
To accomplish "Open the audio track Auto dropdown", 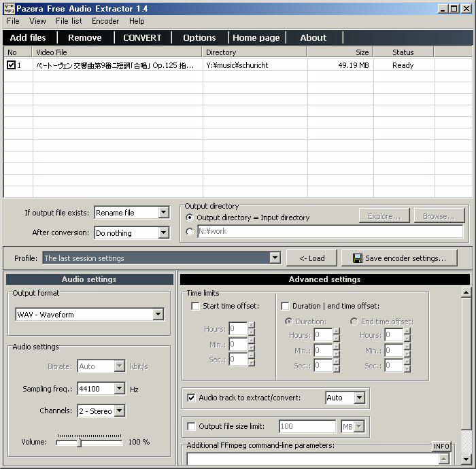I will [360, 398].
